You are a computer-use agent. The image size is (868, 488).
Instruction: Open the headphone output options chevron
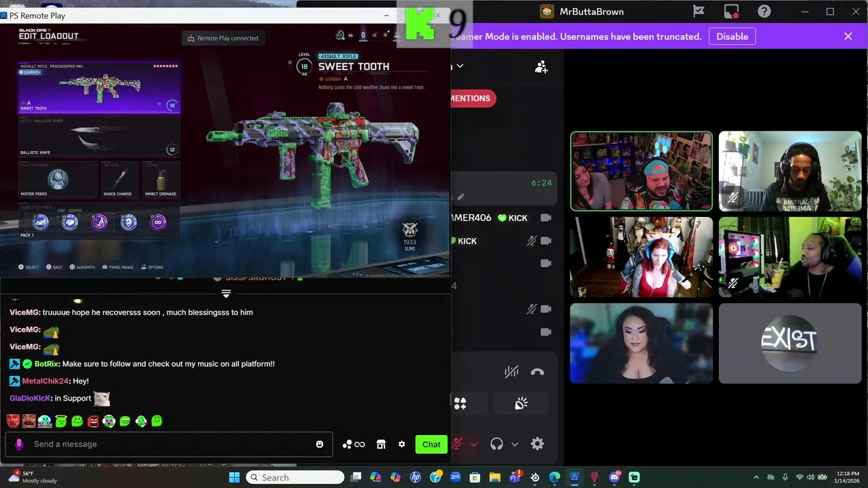(515, 445)
